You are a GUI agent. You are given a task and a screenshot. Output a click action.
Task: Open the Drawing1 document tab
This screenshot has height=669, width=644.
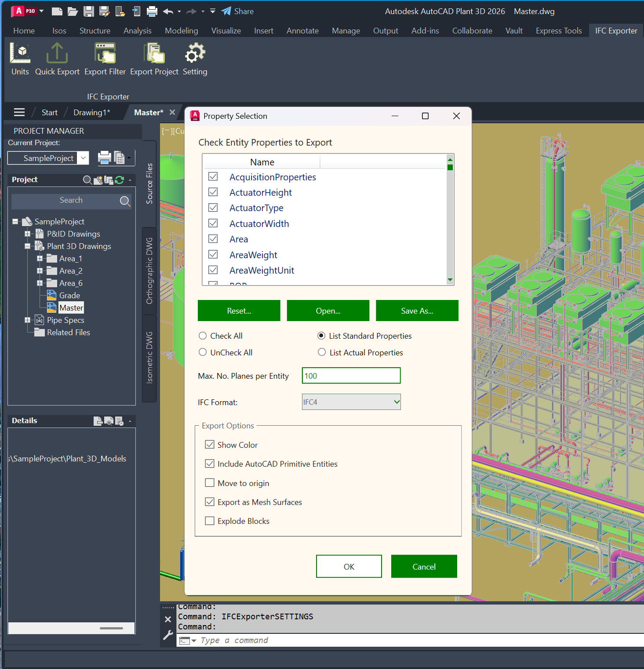coord(91,113)
